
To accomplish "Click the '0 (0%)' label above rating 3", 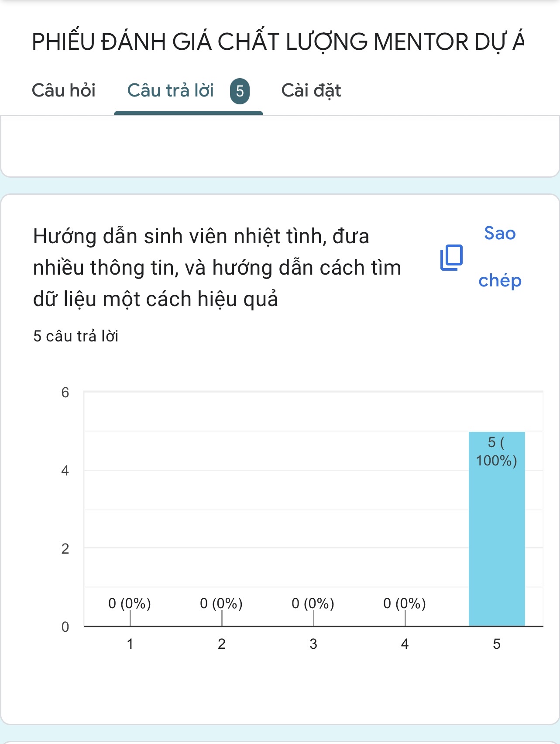I will click(313, 603).
